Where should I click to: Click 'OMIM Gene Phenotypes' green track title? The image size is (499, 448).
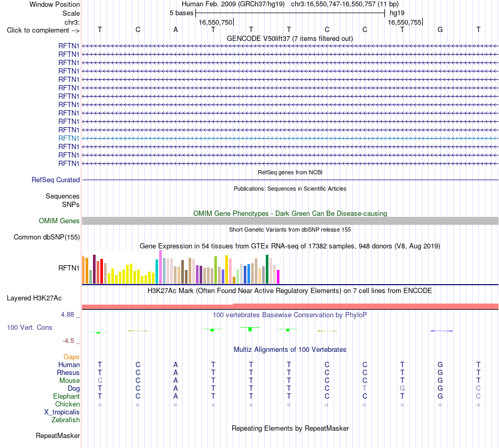tap(290, 214)
